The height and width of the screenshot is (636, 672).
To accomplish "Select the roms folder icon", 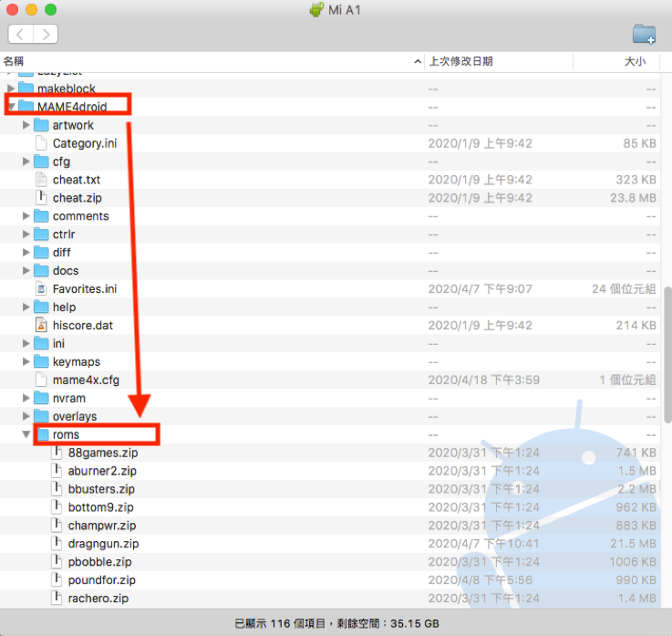I will [43, 434].
